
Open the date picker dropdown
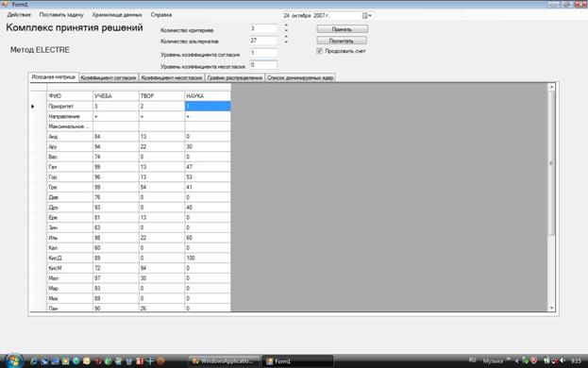coord(366,16)
